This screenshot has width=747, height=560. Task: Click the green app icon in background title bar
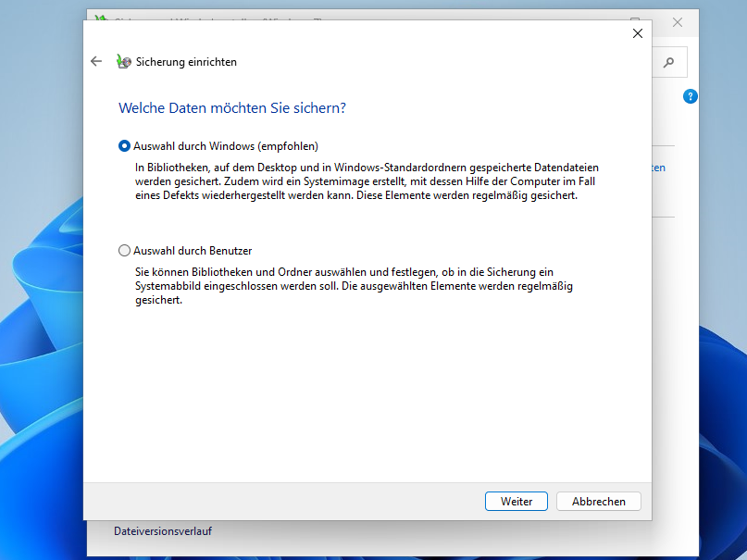(100, 18)
